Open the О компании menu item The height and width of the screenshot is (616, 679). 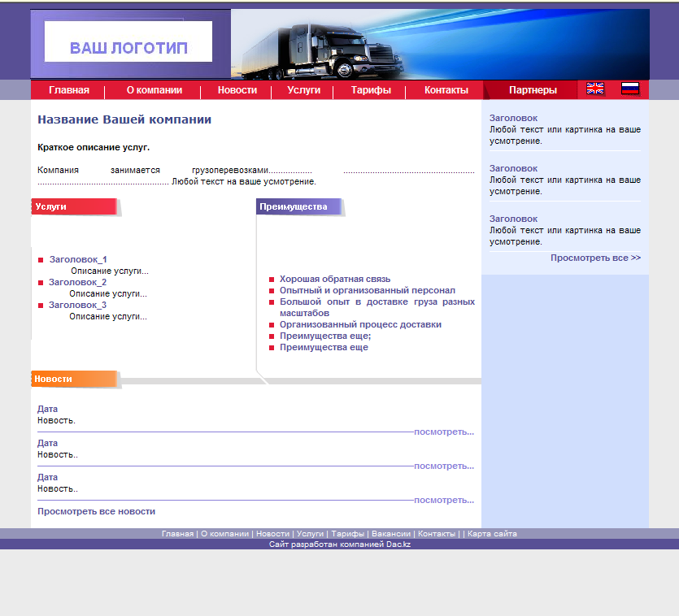click(x=155, y=90)
